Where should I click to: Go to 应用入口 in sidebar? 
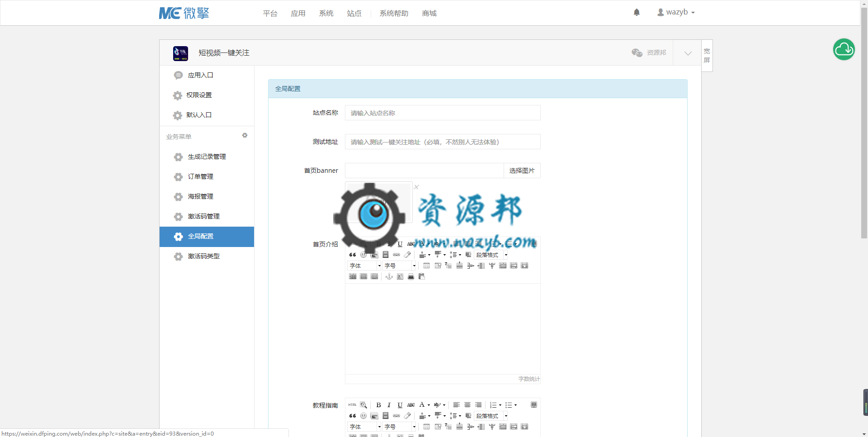tap(207, 75)
